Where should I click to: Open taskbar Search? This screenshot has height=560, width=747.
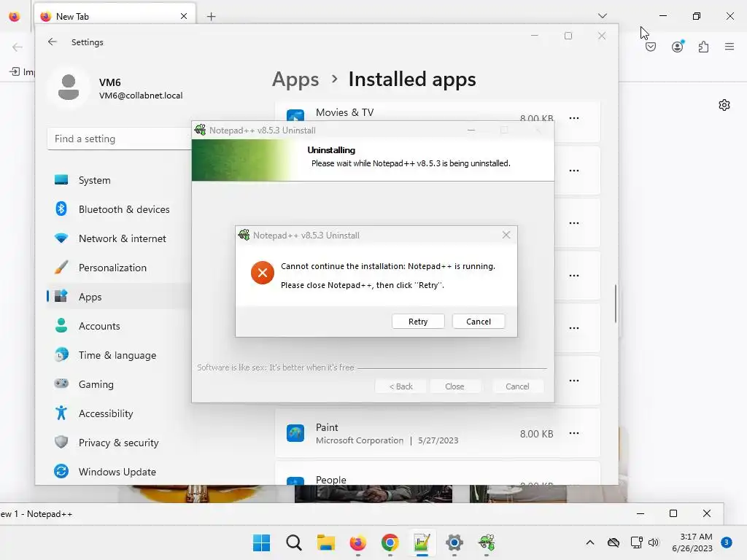click(294, 542)
